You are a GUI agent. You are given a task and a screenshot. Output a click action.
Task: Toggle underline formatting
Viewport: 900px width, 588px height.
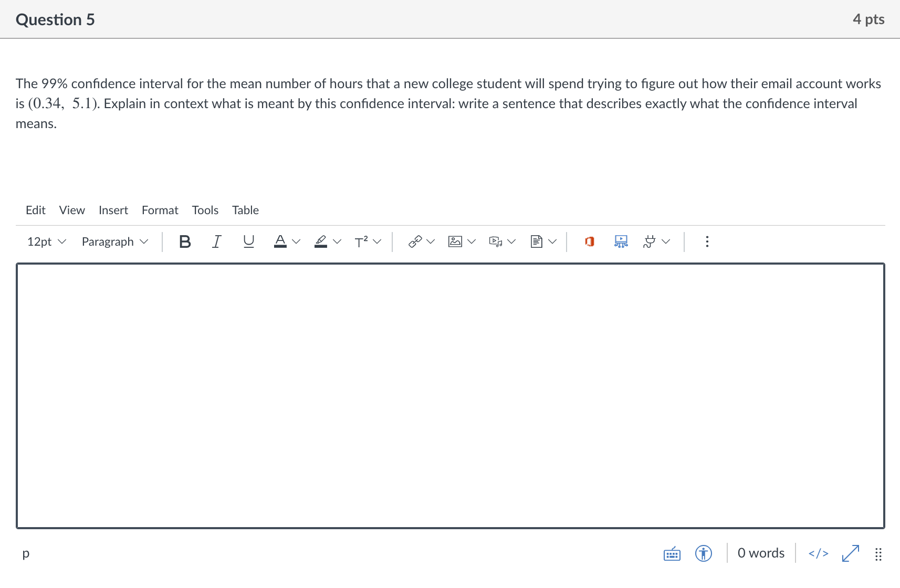[x=249, y=241]
